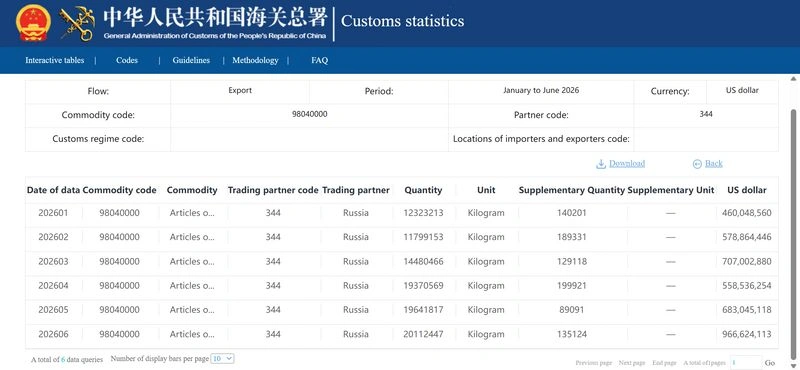Image resolution: width=800 pixels, height=370 pixels.
Task: Click the Supplementary Quantity column header
Action: point(571,190)
